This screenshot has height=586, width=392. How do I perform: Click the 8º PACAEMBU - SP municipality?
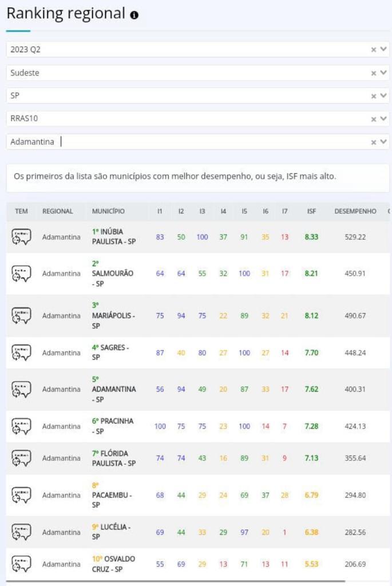pos(111,495)
